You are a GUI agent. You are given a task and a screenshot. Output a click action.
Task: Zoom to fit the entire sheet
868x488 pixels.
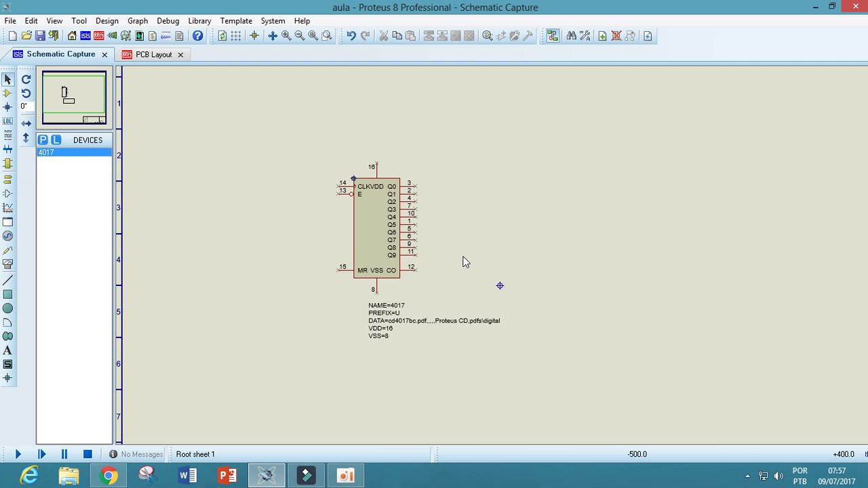313,36
